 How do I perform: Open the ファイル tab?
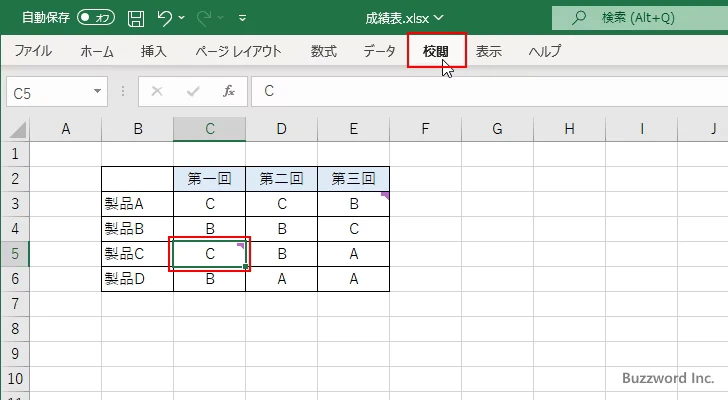[33, 51]
